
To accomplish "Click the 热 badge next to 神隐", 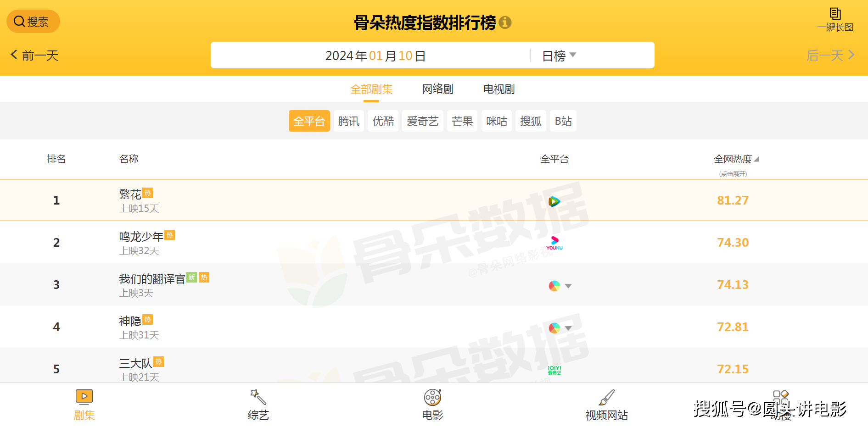I will [148, 319].
